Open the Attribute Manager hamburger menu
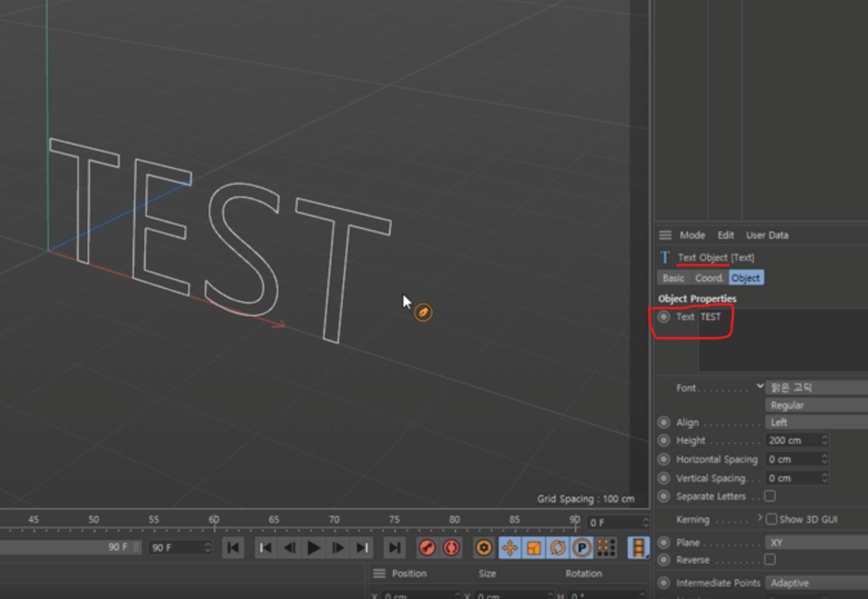Image resolution: width=868 pixels, height=599 pixels. click(x=665, y=235)
